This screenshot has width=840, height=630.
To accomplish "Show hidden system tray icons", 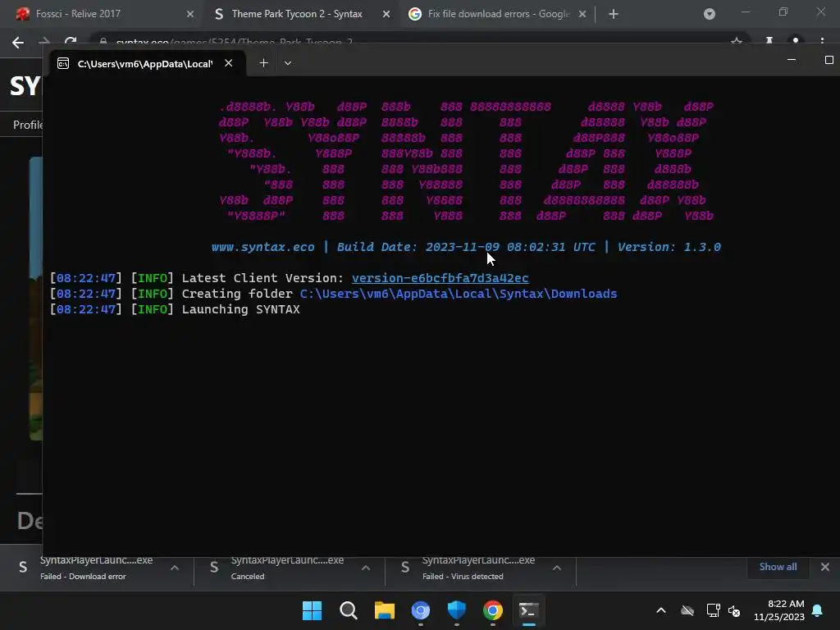I will click(661, 610).
